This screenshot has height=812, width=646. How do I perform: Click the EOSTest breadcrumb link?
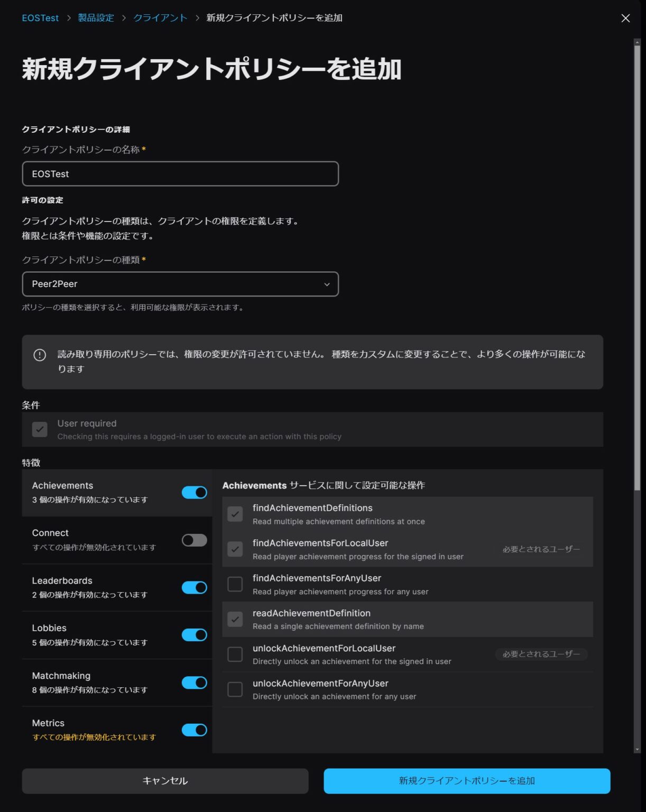pos(40,17)
